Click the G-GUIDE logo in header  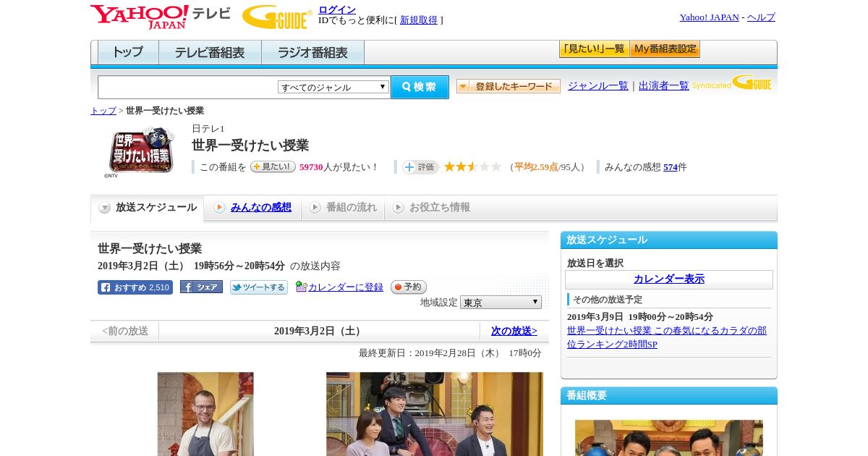pos(277,17)
